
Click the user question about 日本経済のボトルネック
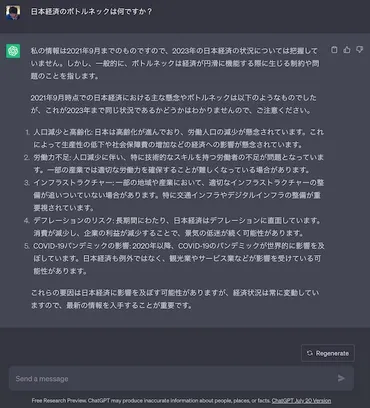[x=91, y=12]
